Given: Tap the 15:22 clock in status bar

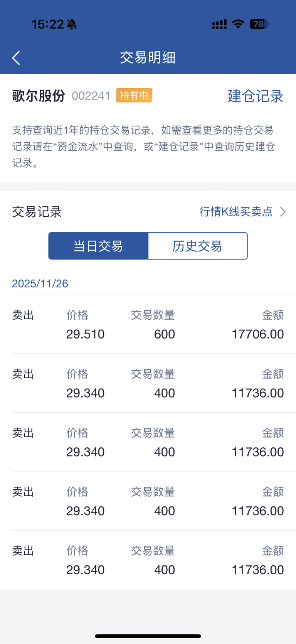Looking at the screenshot, I should (x=47, y=24).
